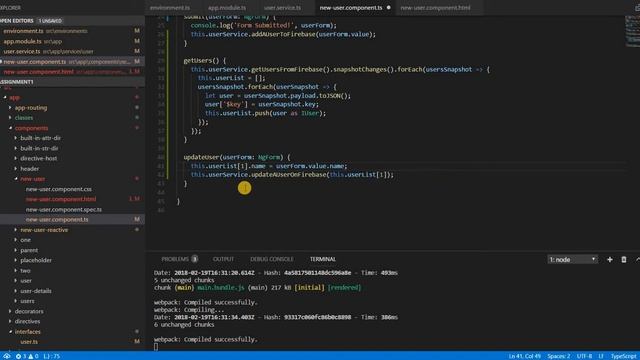Change language mode via TypeScript

[x=623, y=356]
